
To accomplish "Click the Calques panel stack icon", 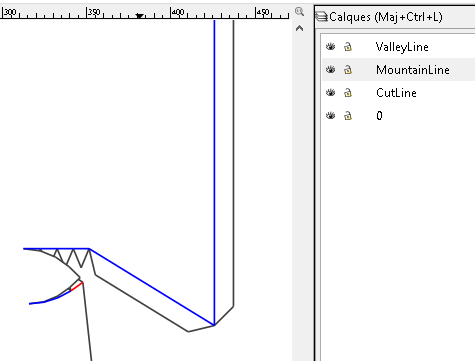I will coord(322,16).
